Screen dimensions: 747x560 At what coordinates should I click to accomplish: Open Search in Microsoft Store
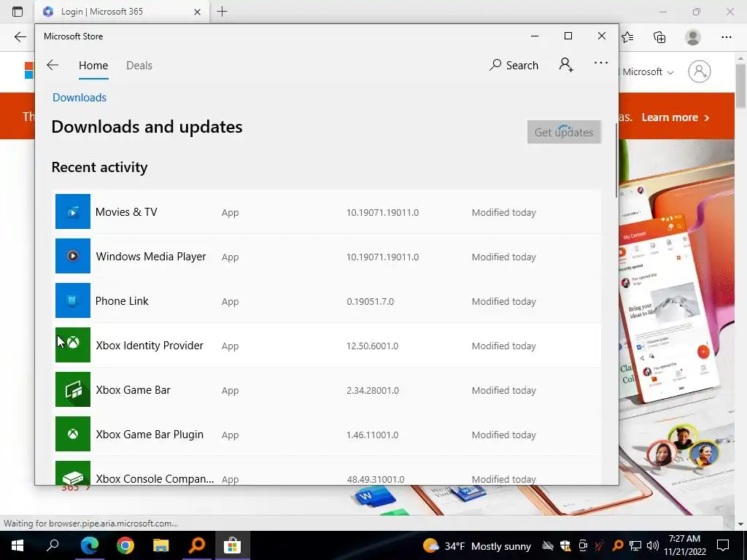pos(514,65)
